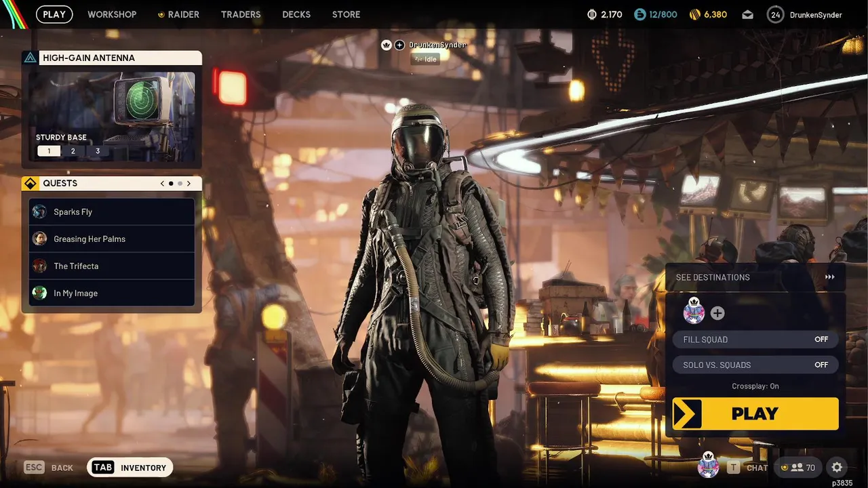Open the In My Image quest

[x=112, y=293]
